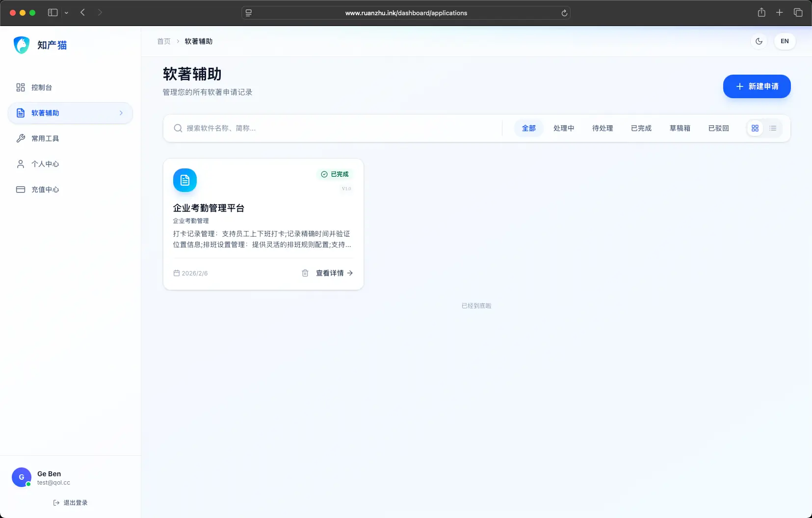Switch language using the EN button
Screen dimensions: 812x518
point(785,41)
